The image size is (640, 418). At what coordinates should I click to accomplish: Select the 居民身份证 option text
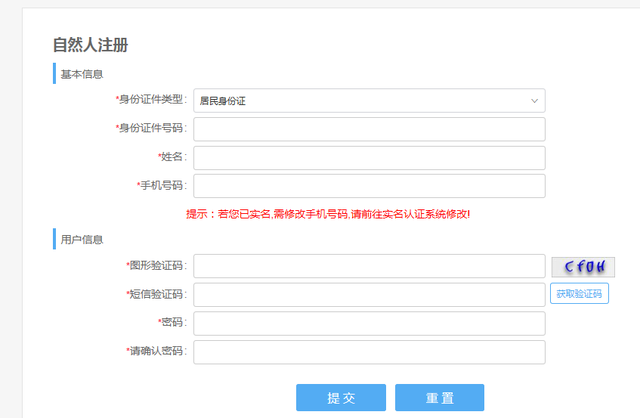(222, 101)
